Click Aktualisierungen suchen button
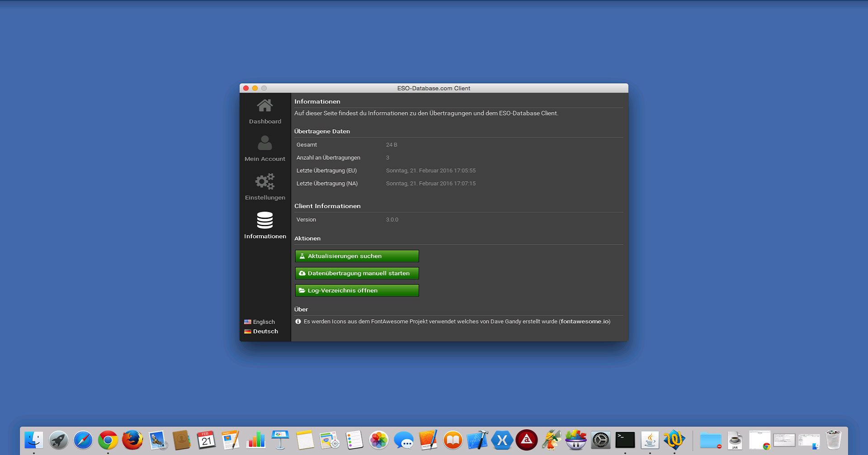868x455 pixels. tap(357, 256)
